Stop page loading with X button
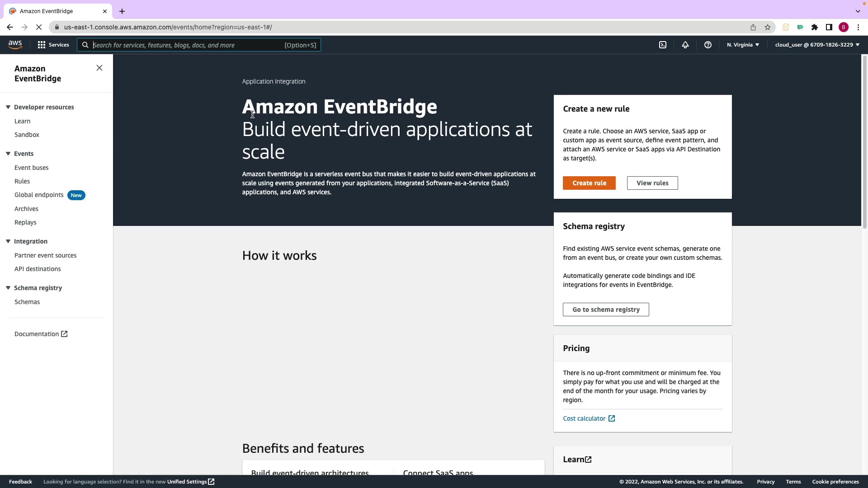 click(x=39, y=27)
